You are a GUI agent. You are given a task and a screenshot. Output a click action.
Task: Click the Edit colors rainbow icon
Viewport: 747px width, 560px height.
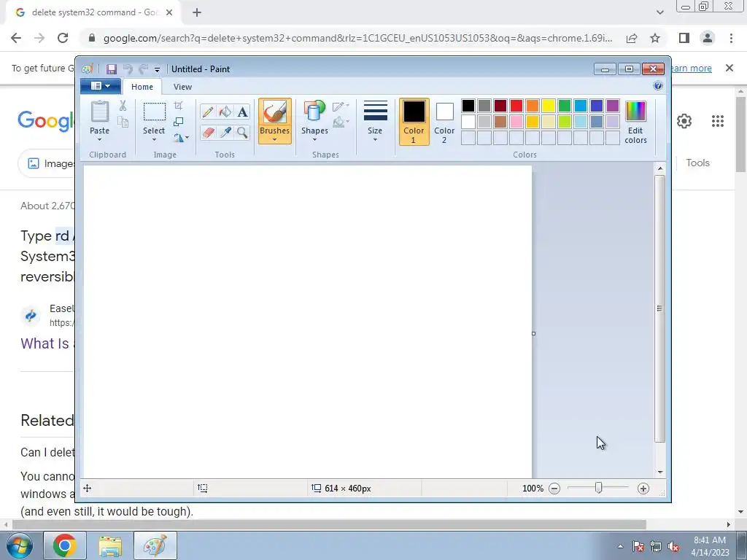point(635,112)
